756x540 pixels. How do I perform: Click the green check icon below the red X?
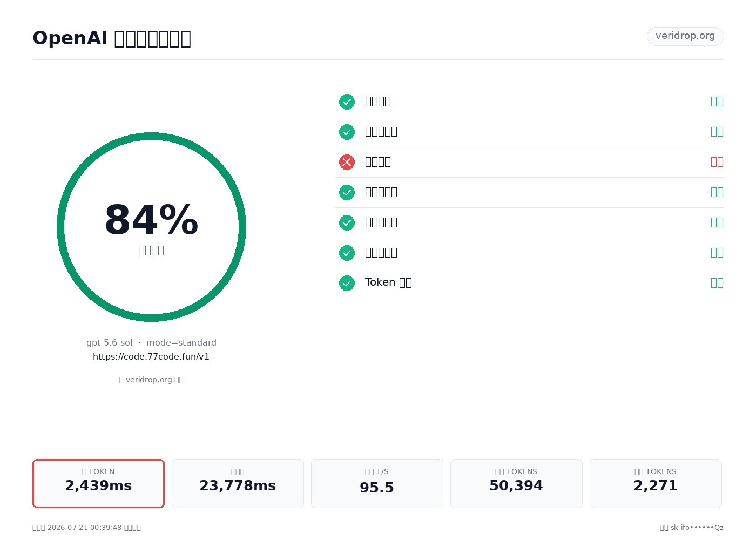[x=347, y=192]
